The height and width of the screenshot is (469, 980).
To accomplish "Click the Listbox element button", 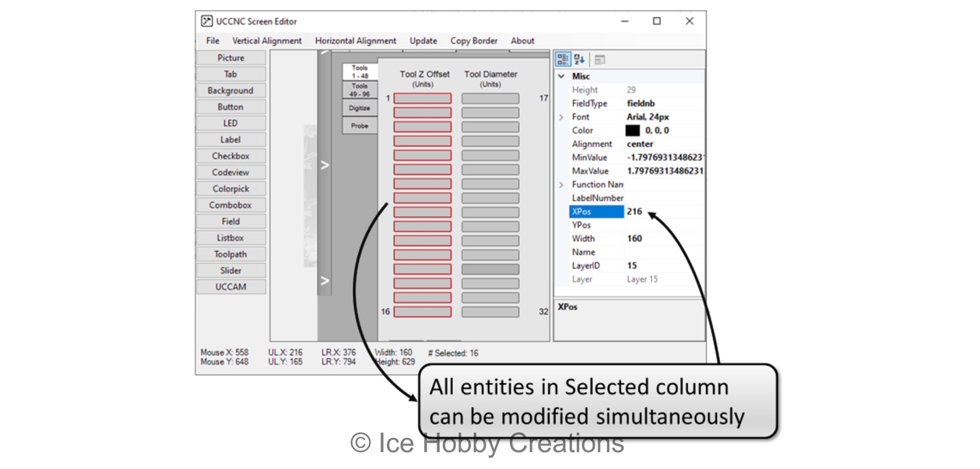I will 230,237.
